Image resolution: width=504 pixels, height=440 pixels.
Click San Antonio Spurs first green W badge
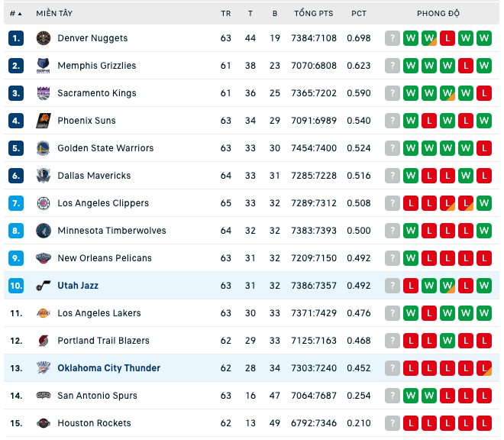(x=411, y=396)
